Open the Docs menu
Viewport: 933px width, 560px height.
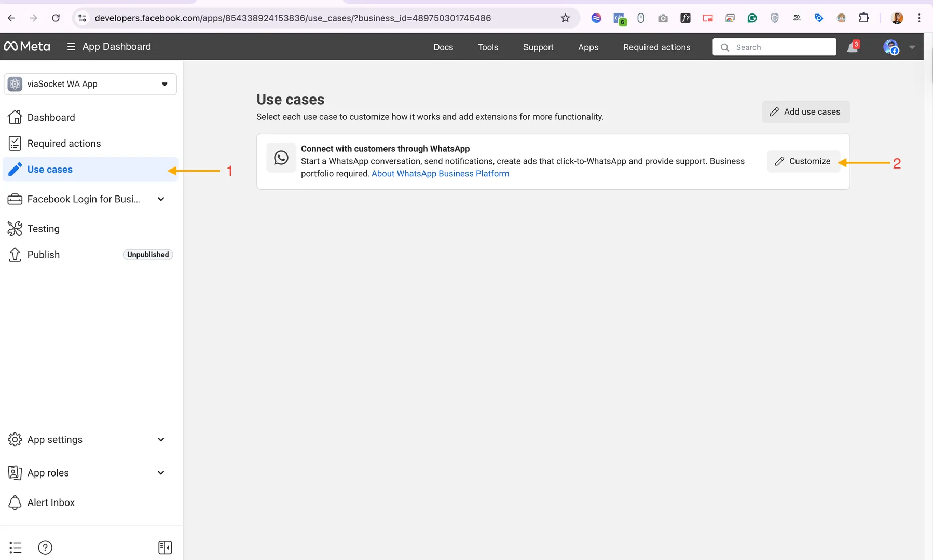tap(443, 47)
